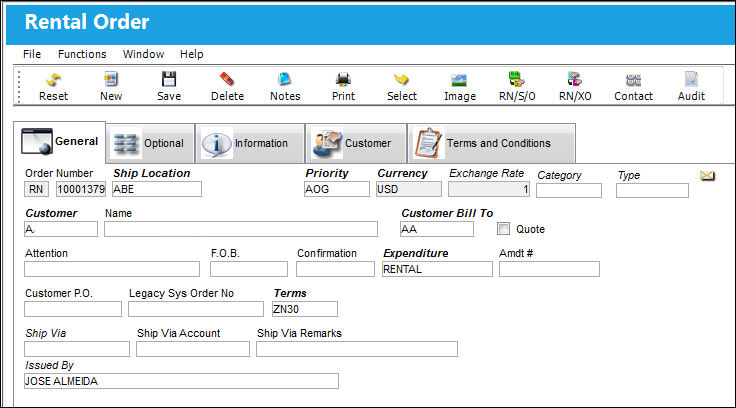Click the Category input field

569,190
